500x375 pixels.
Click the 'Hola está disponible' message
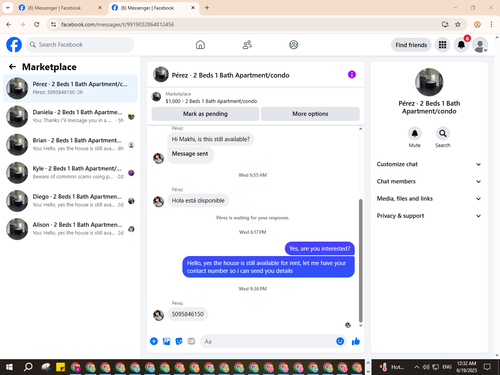click(x=198, y=200)
